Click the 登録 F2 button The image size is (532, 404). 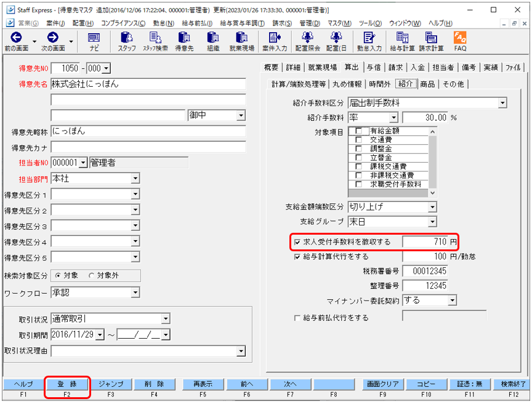67,384
